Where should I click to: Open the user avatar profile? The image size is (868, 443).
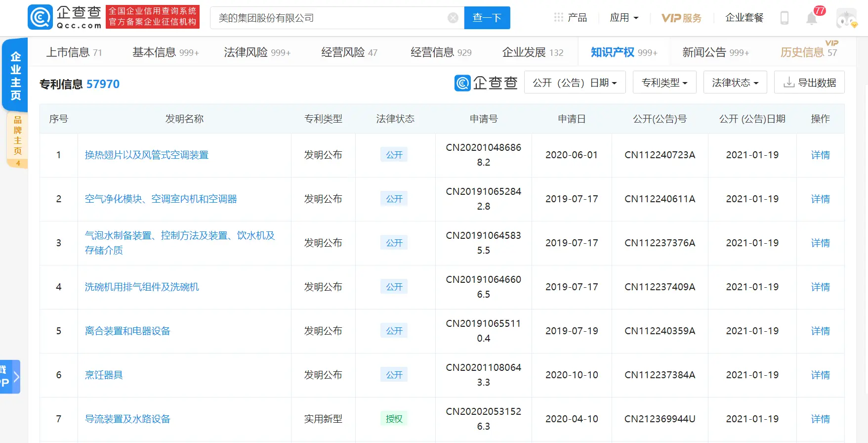click(x=847, y=18)
